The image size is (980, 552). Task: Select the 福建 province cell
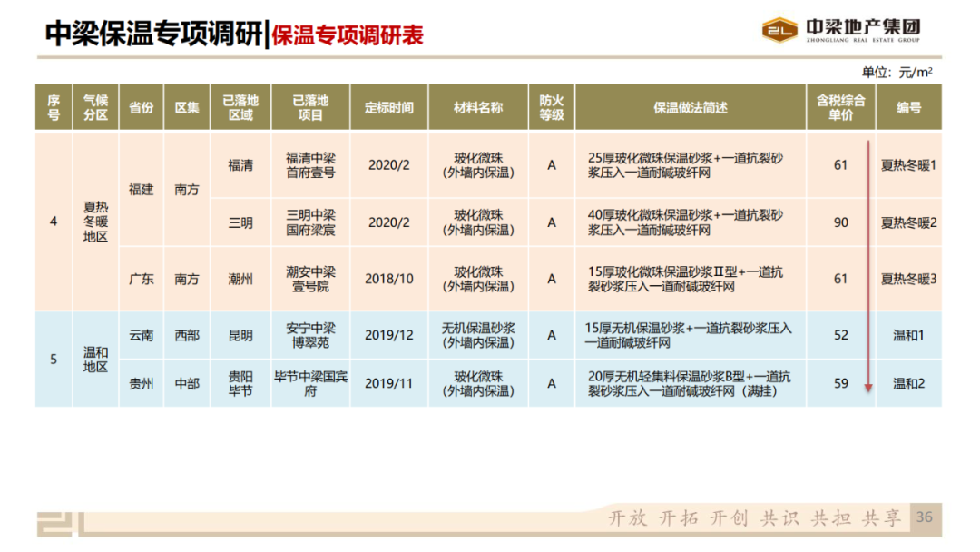pos(142,190)
